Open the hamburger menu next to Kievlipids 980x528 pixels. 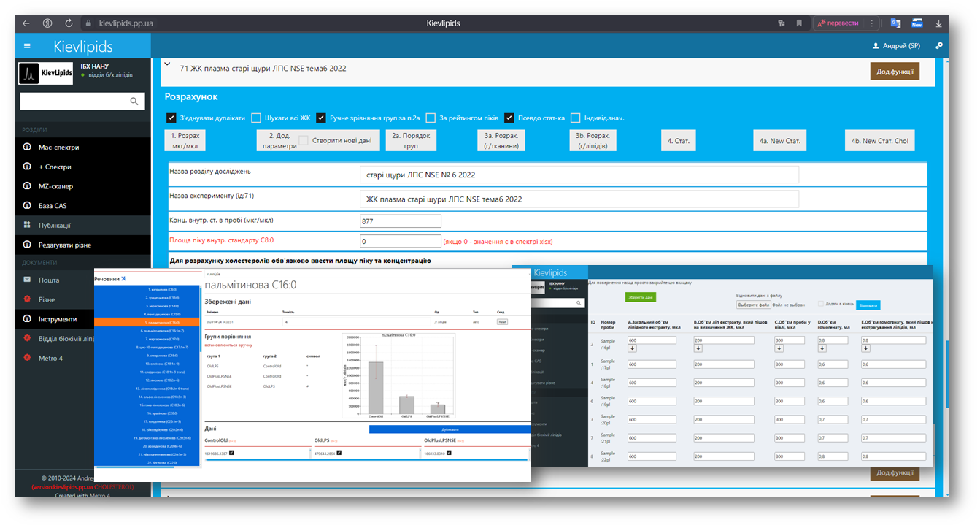pos(28,46)
